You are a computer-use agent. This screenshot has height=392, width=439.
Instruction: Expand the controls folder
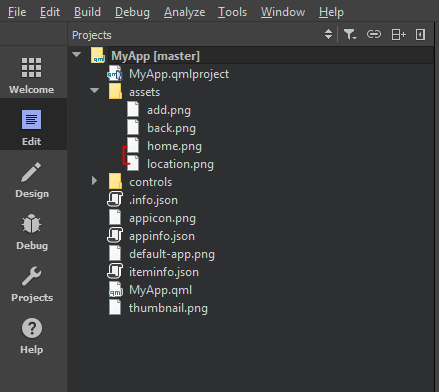[95, 181]
